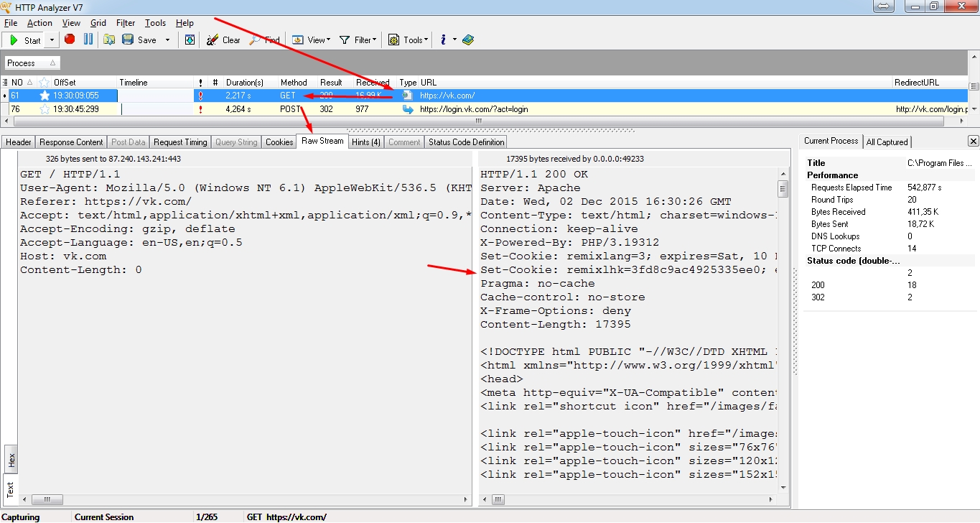Select the Text view side tab
The height and width of the screenshot is (523, 980).
click(x=11, y=490)
